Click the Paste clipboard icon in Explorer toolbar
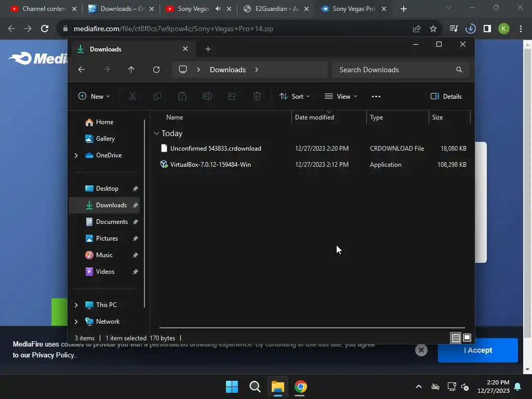This screenshot has height=399, width=532. 182,96
